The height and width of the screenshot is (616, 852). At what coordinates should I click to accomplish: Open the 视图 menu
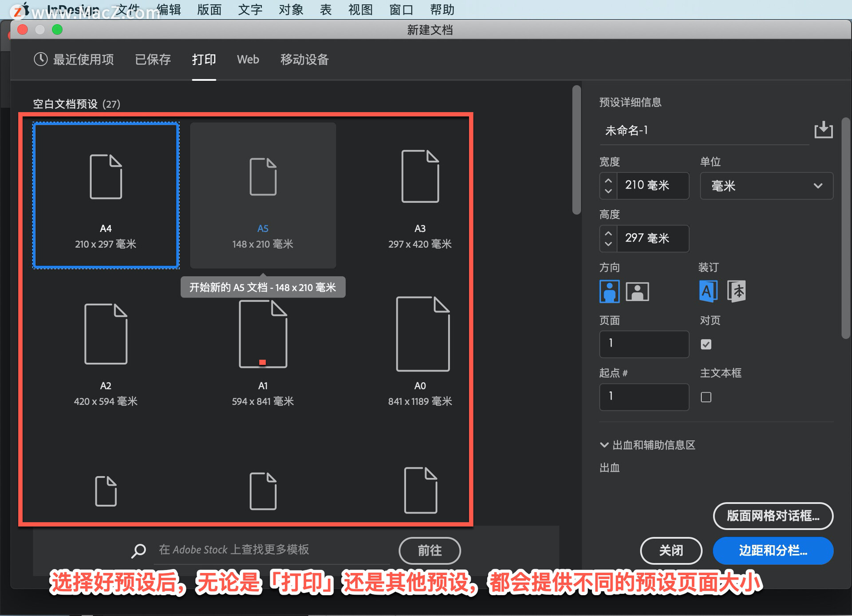click(x=360, y=9)
